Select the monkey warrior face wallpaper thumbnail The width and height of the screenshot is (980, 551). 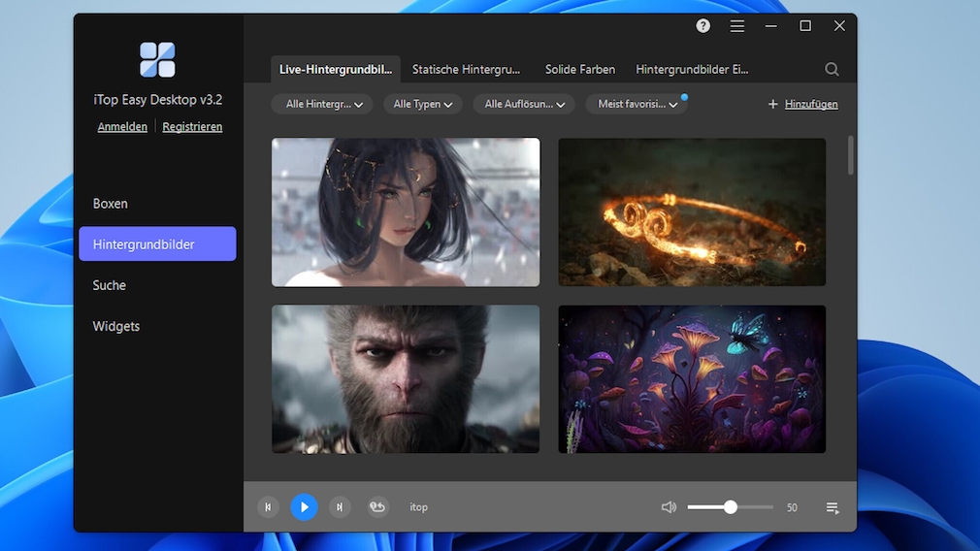(406, 379)
